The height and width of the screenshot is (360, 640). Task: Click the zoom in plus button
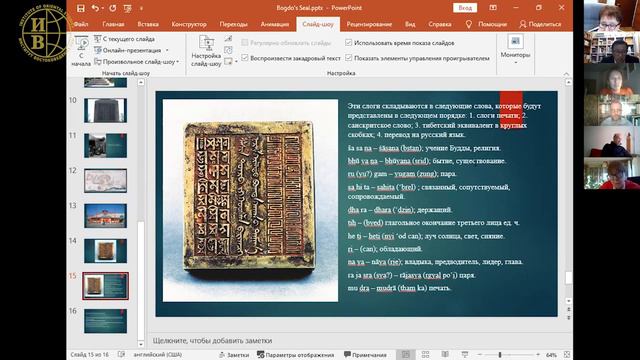(538, 355)
